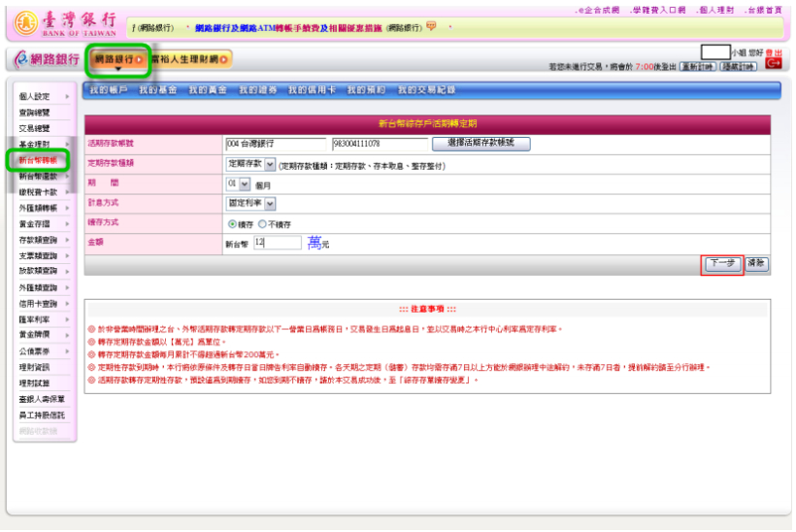
Task: Open the 富裕人生理財網 tab
Action: pyautogui.click(x=189, y=59)
